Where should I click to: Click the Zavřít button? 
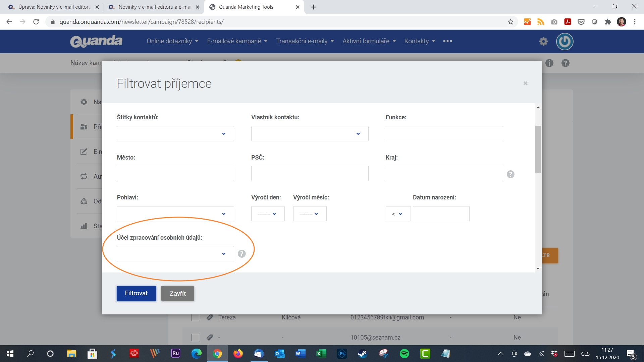click(178, 293)
